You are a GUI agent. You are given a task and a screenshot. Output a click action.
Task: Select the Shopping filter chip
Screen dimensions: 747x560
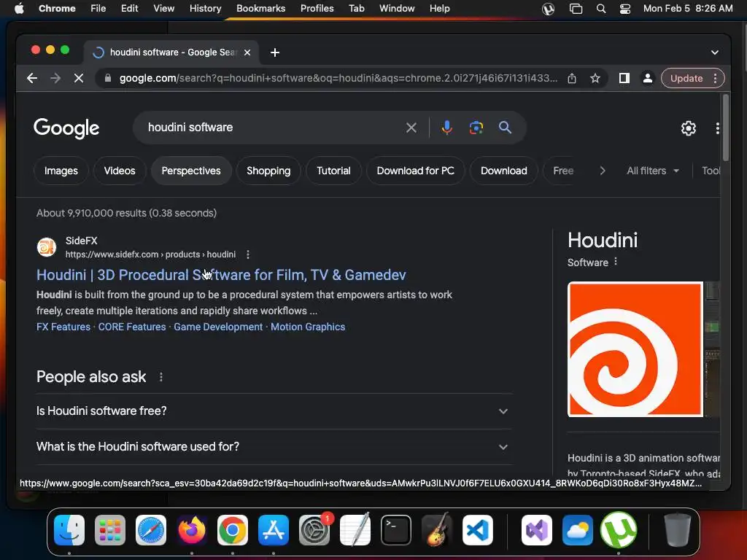point(268,171)
